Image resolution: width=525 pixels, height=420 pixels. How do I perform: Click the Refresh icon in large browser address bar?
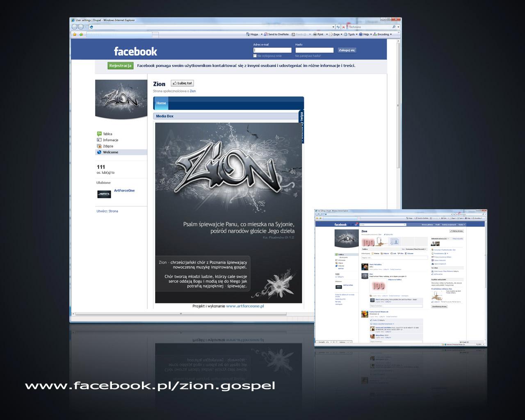(338, 27)
